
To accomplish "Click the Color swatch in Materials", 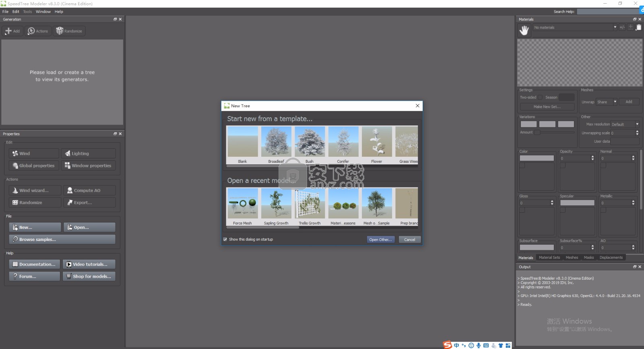I will click(x=537, y=158).
